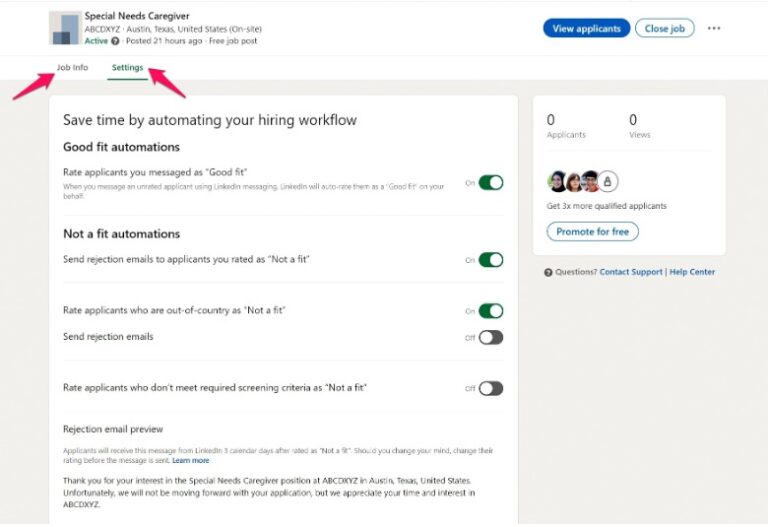Viewport: 768px width, 527px height.
Task: Click the Promote for free button
Action: pyautogui.click(x=593, y=232)
